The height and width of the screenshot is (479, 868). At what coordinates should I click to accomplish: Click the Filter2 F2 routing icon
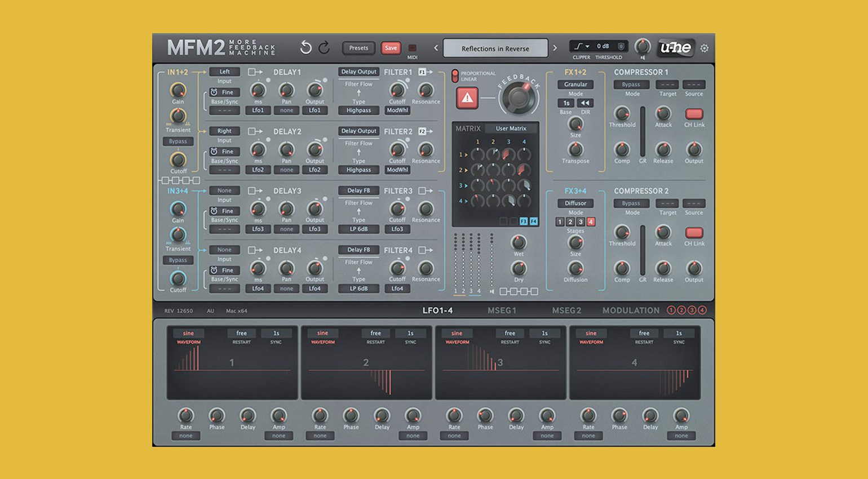coord(426,131)
